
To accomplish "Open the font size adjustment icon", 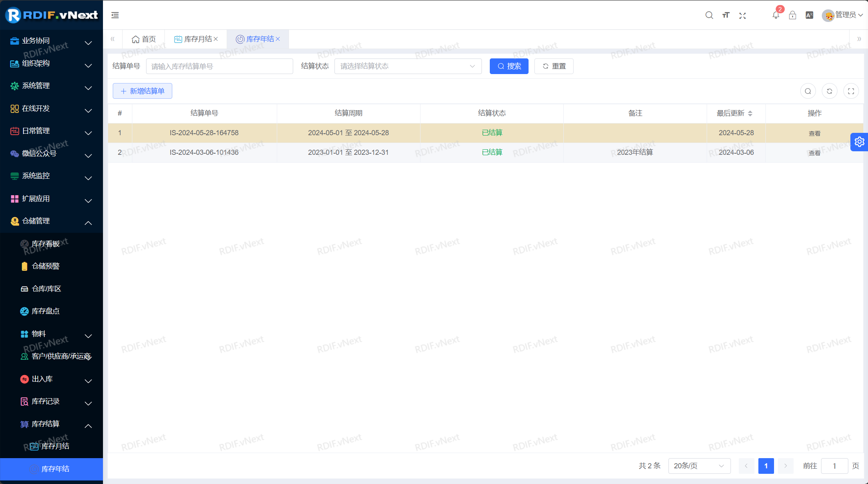I will point(726,15).
